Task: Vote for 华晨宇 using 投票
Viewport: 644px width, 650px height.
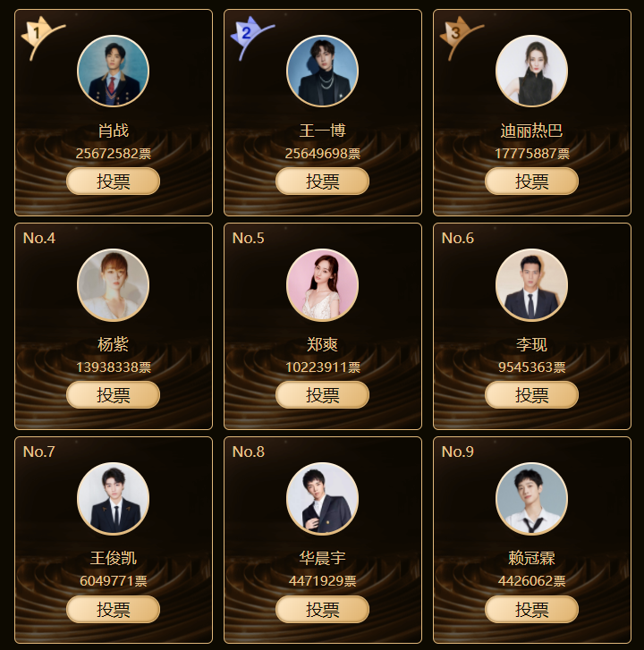Action: click(x=323, y=609)
